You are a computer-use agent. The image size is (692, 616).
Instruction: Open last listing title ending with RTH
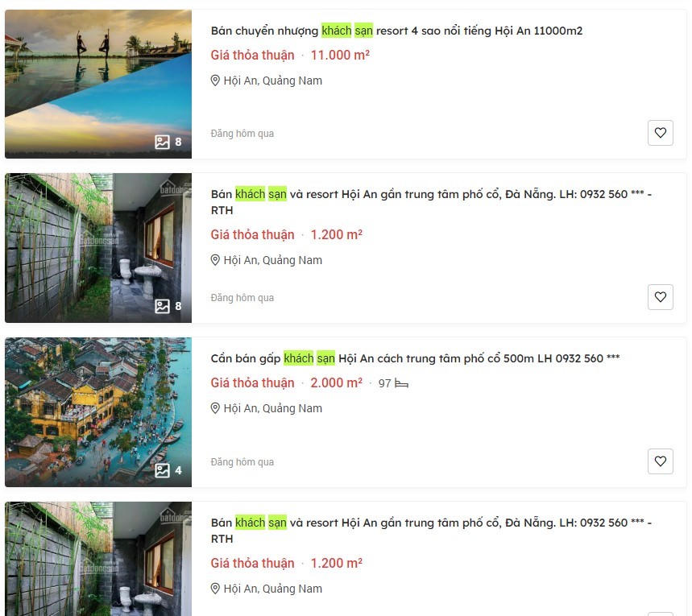(x=431, y=531)
